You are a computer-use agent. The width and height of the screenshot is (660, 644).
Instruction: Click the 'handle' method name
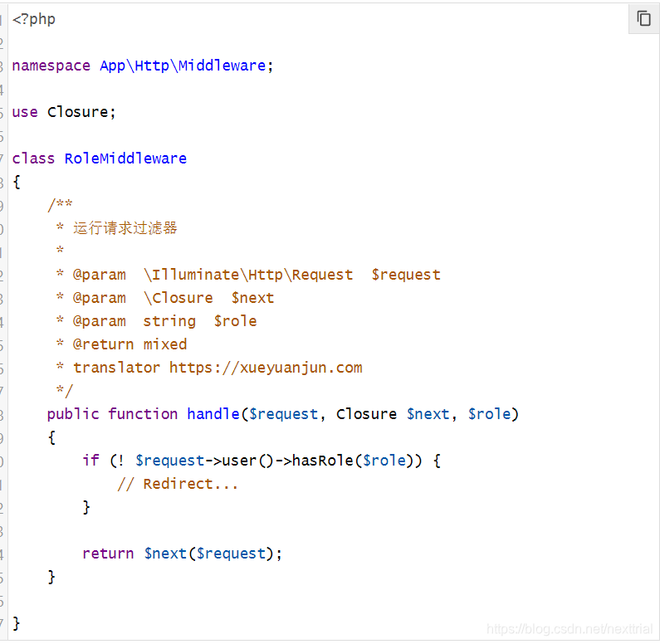tap(213, 414)
